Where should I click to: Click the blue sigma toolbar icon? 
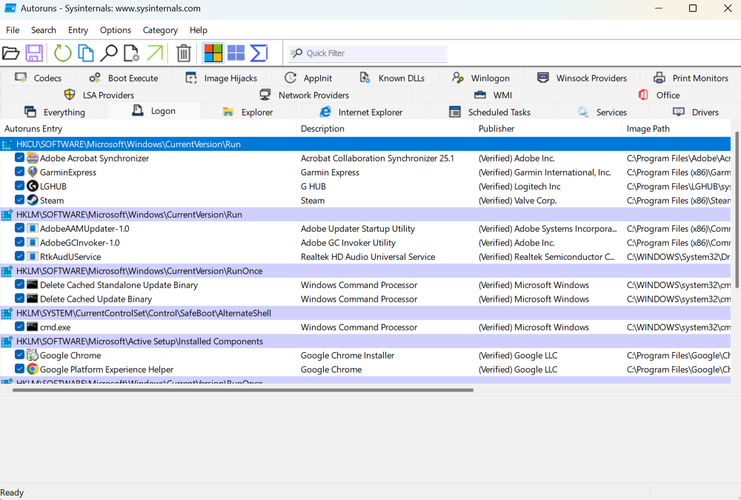pos(259,53)
